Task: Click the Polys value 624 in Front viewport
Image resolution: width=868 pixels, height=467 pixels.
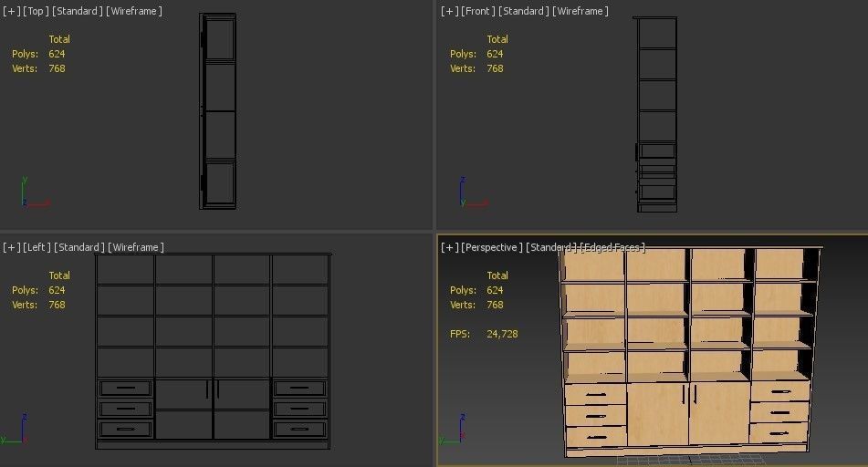Action: point(495,54)
